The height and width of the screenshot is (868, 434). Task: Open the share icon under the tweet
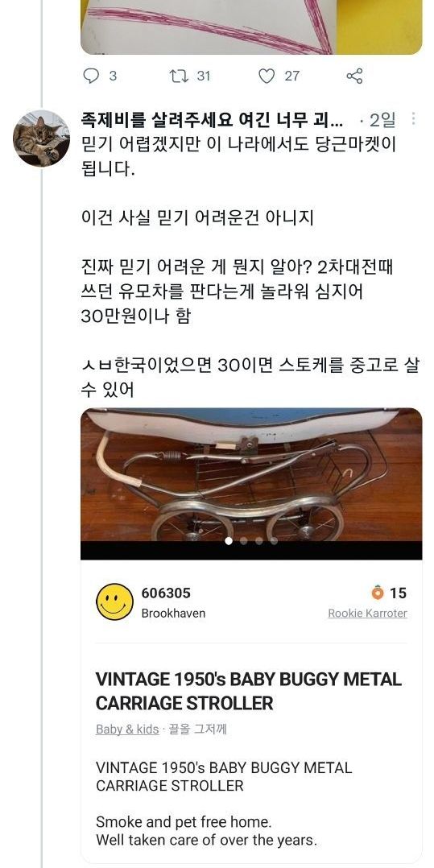(x=354, y=76)
